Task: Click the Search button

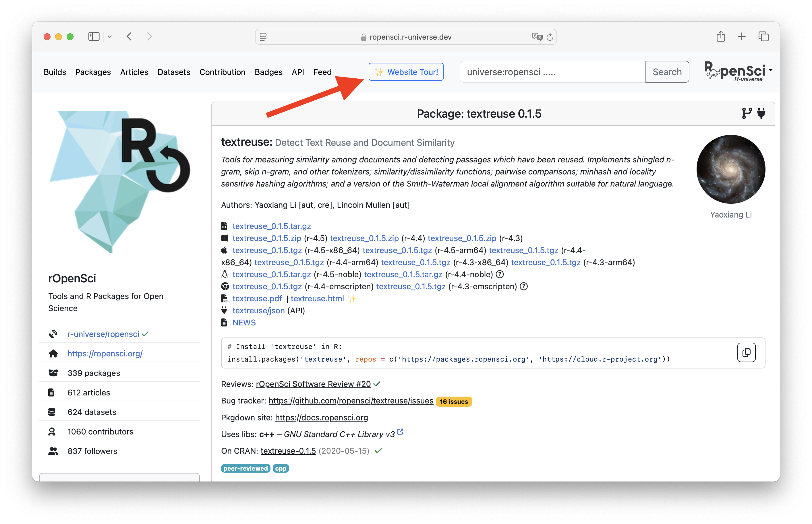Action: click(x=667, y=72)
